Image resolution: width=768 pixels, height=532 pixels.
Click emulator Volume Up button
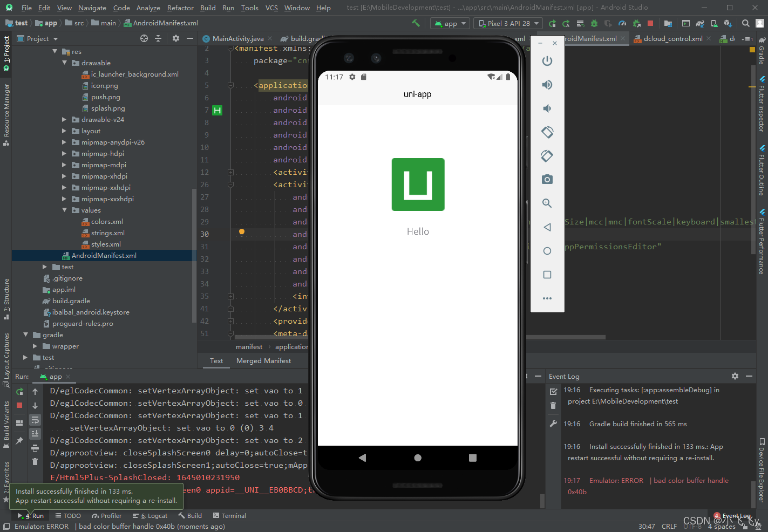547,85
